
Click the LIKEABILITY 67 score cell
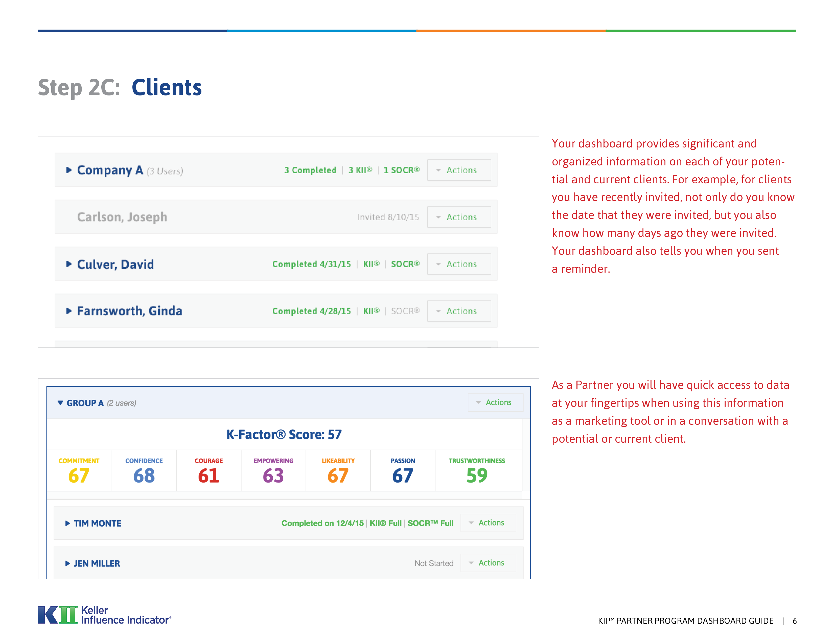tap(338, 470)
